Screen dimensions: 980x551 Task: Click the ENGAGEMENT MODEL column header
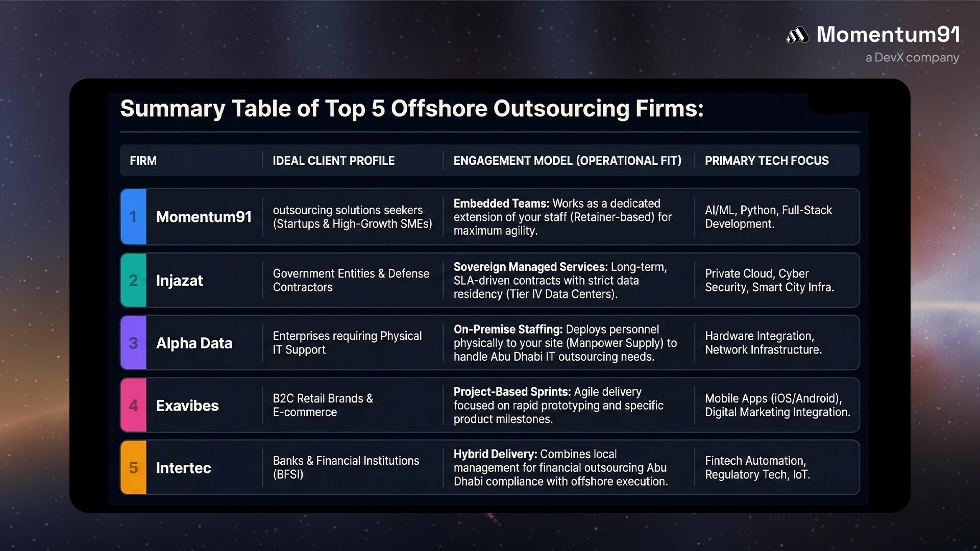point(567,161)
